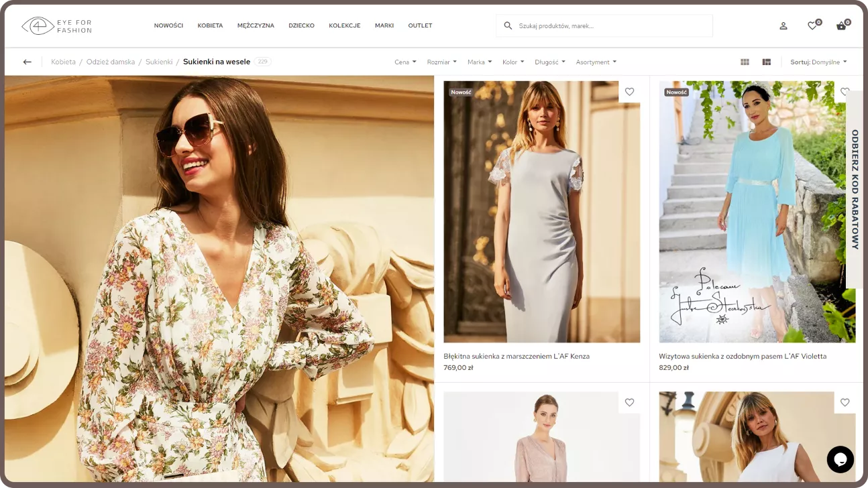Viewport: 868px width, 488px height.
Task: Favorite the white dress in second row
Action: [845, 402]
